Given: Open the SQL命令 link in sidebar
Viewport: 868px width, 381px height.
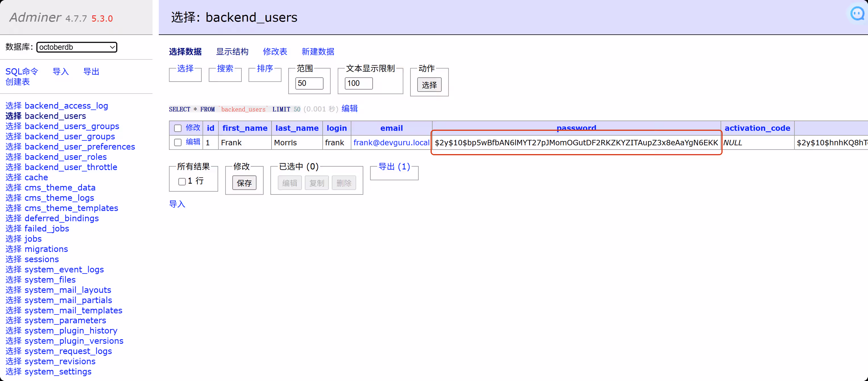Looking at the screenshot, I should pos(22,71).
